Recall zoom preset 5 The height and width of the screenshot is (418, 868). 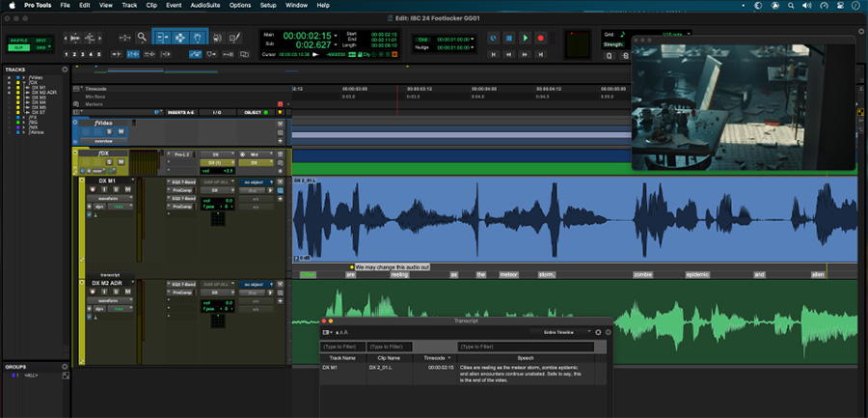99,54
